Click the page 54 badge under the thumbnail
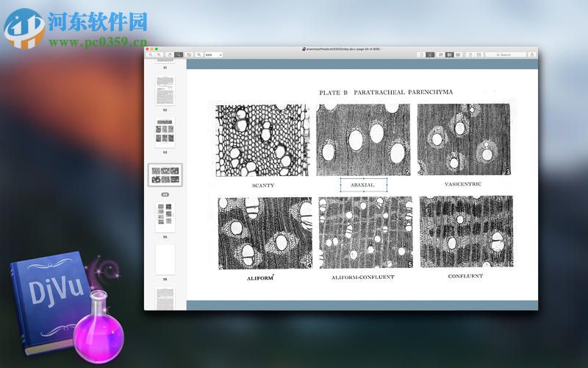Viewport: 588px width, 368px height. [x=165, y=194]
